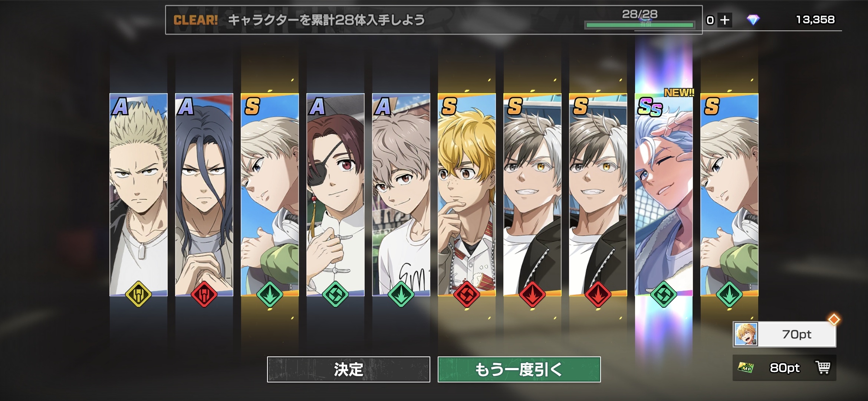Click the 決定 confirm button
This screenshot has width=868, height=401.
pyautogui.click(x=348, y=369)
